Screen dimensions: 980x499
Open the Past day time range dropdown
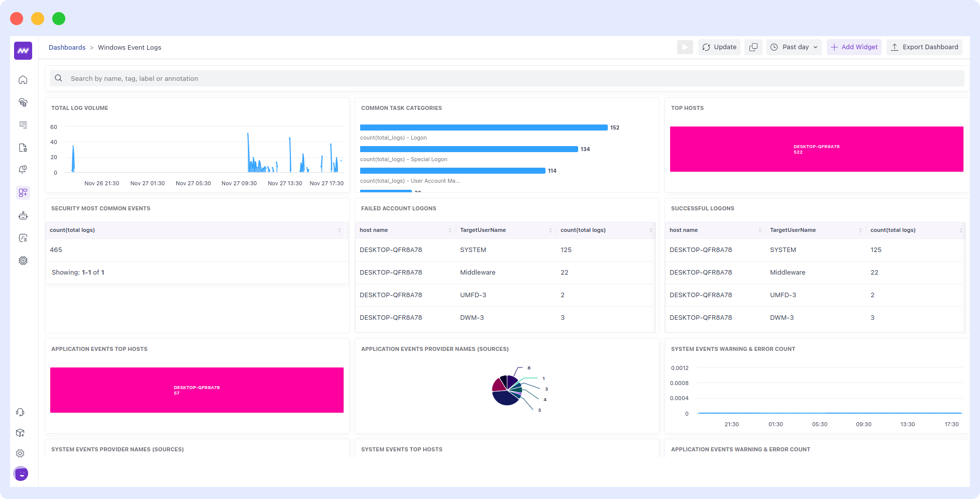click(x=794, y=47)
